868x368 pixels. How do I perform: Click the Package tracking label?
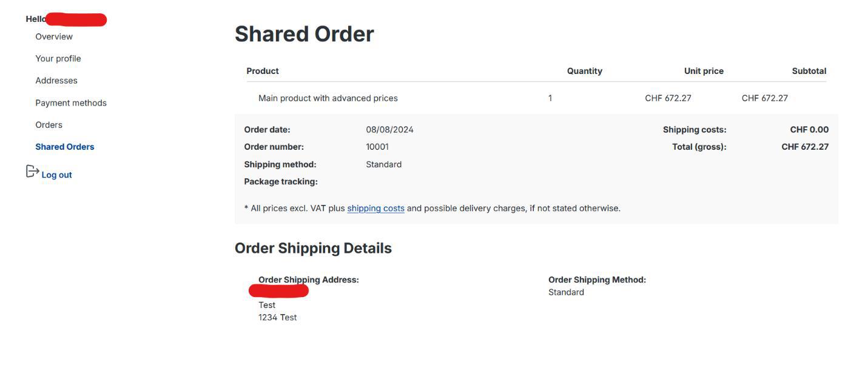tap(281, 182)
